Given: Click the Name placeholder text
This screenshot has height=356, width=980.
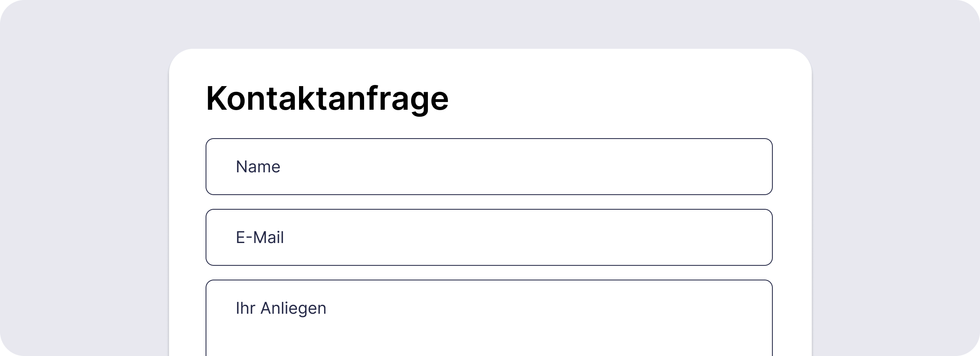Looking at the screenshot, I should coord(258,166).
